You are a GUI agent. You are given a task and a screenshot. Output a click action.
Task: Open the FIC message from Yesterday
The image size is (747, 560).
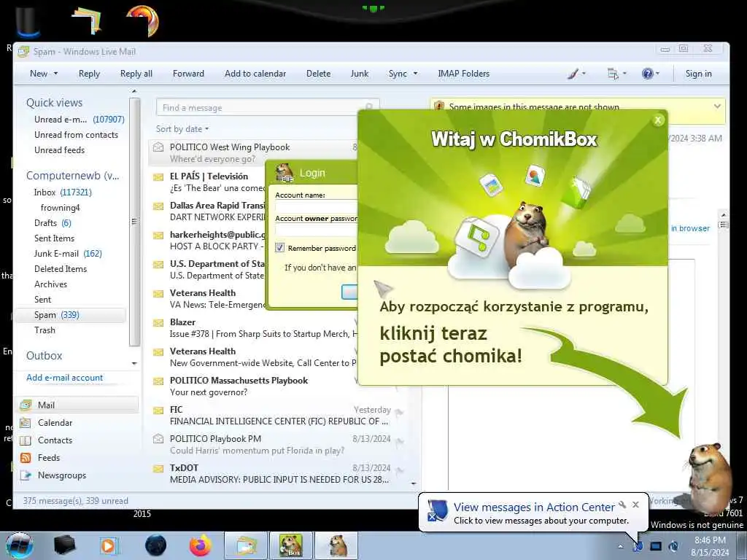coord(279,415)
